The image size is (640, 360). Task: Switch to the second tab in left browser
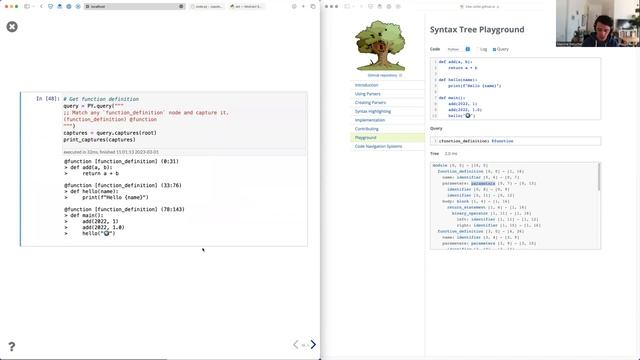207,7
